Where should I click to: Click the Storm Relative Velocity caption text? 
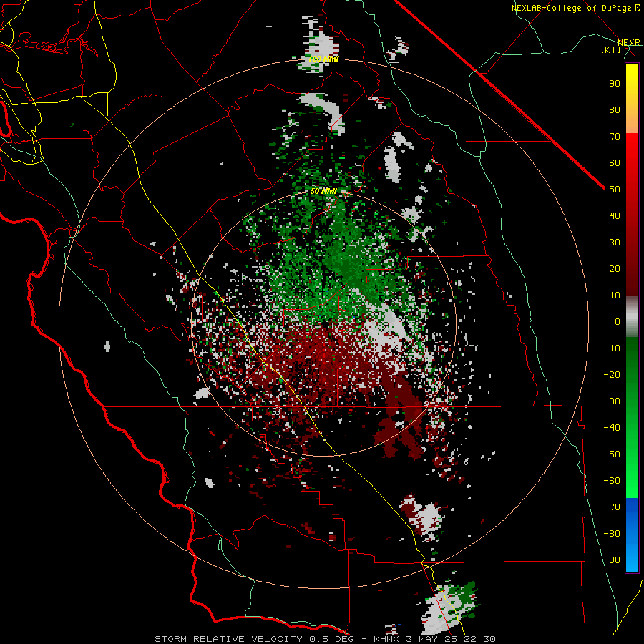click(325, 639)
